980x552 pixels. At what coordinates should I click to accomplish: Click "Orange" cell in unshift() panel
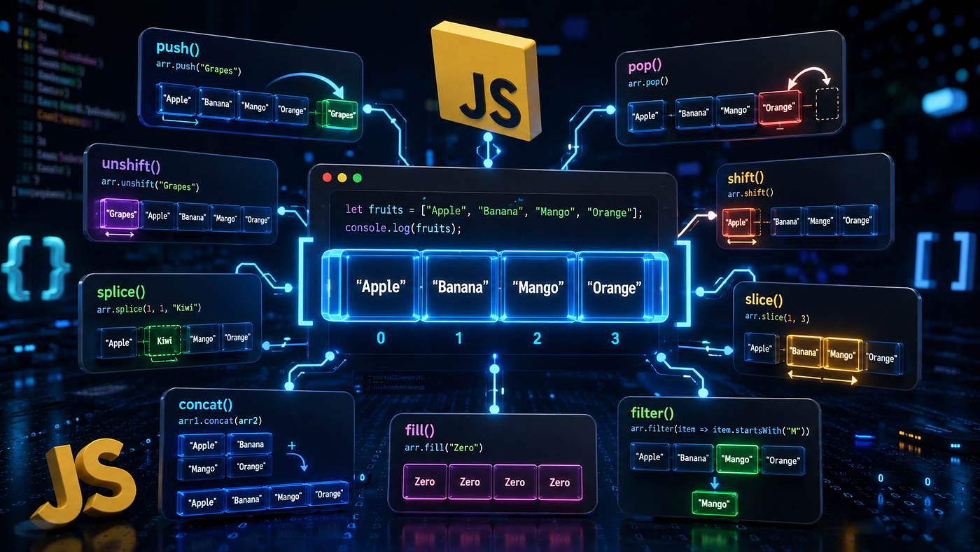coord(258,220)
